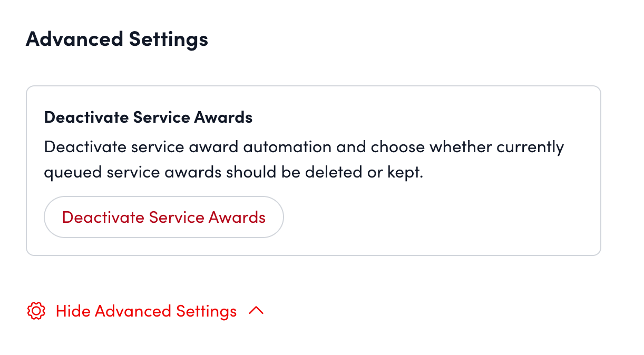
Task: Collapse advanced settings using the up chevron
Action: (256, 311)
